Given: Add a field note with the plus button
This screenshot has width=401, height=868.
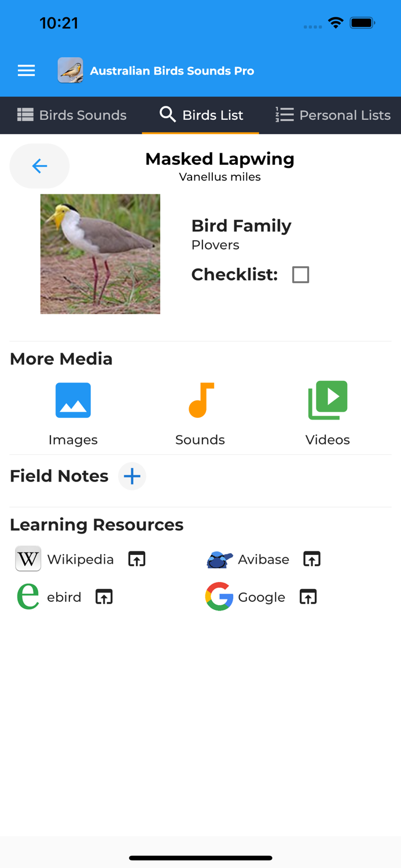Looking at the screenshot, I should point(132,476).
